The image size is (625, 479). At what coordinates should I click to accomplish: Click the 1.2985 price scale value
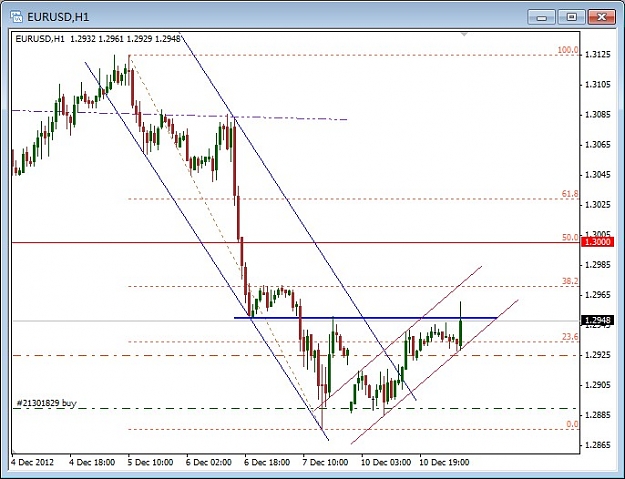[597, 265]
